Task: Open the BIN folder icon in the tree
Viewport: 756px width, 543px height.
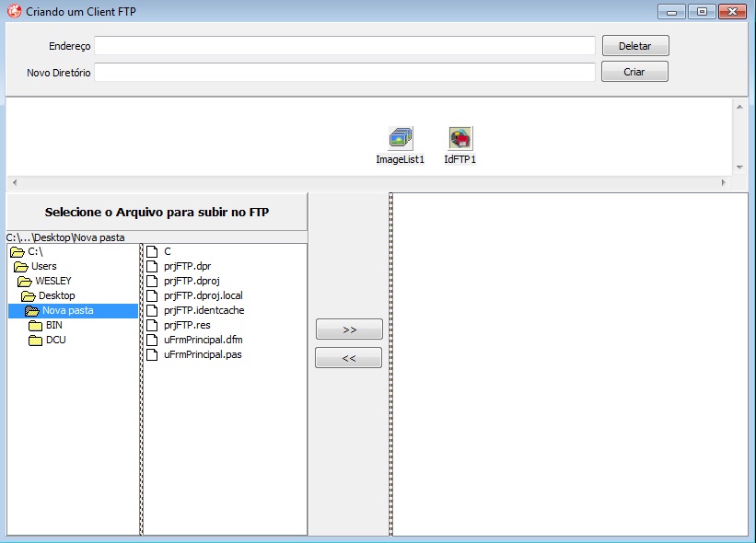Action: point(35,324)
